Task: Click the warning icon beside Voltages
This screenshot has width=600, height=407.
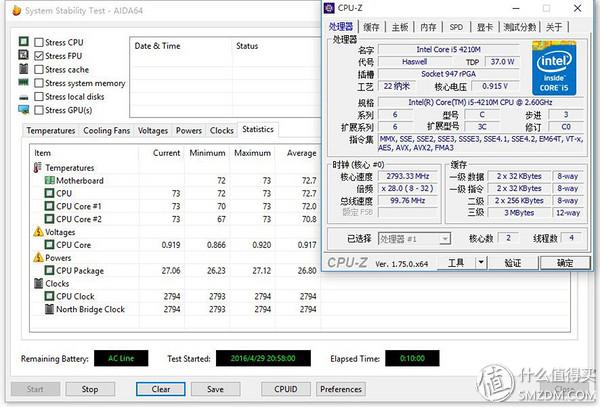Action: point(38,231)
